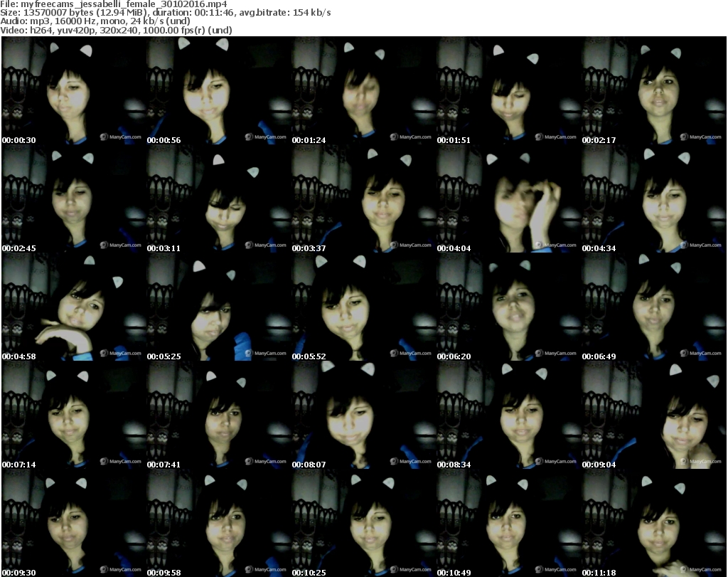
Task: Click the last thumbnail stamped 00:11:18
Action: [654, 523]
